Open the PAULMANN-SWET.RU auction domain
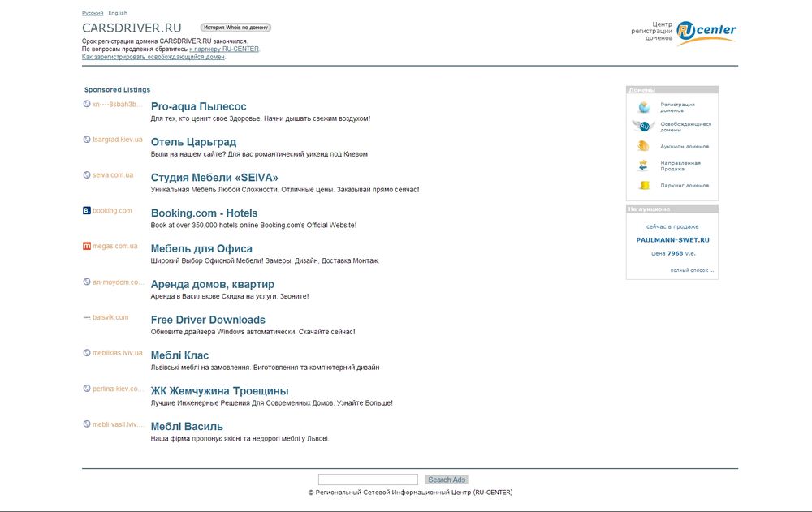Viewport: 812px width, 512px height. pyautogui.click(x=672, y=240)
